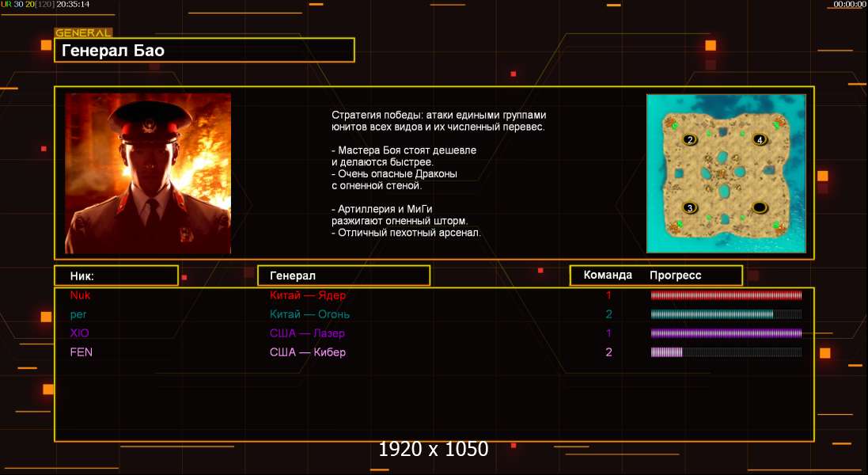Select start position 4 on the map
868x475 pixels.
[x=760, y=139]
